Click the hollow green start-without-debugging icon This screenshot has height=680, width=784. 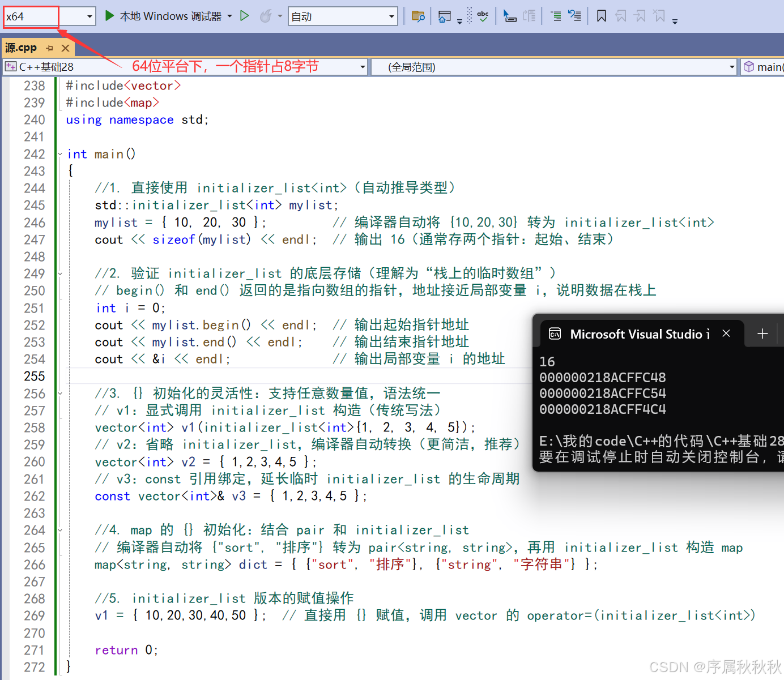(x=245, y=16)
